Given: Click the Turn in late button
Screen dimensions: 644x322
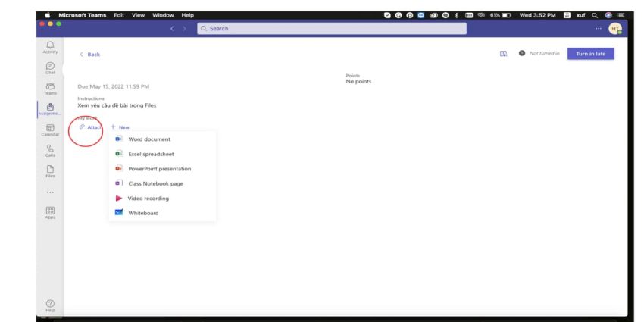Looking at the screenshot, I should point(591,54).
